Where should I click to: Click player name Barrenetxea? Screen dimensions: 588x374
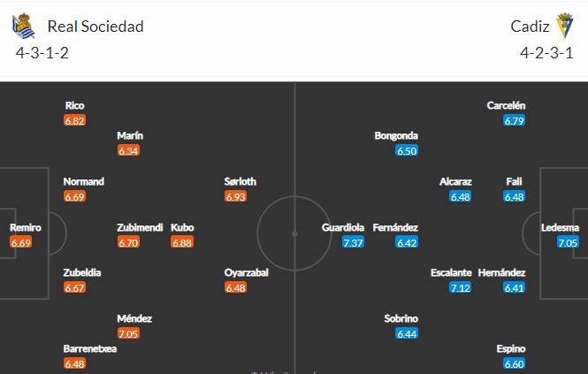[x=90, y=348]
